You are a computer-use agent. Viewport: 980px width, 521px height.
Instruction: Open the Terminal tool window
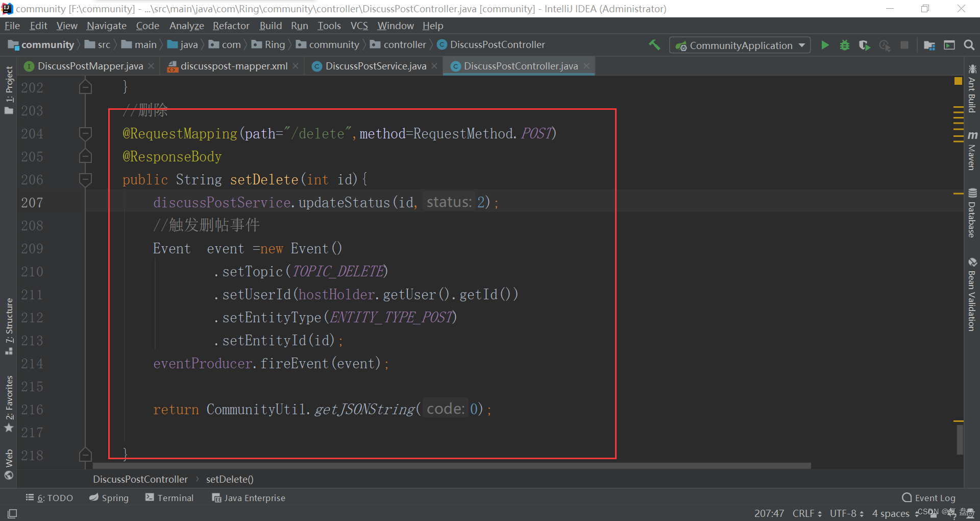click(x=169, y=498)
